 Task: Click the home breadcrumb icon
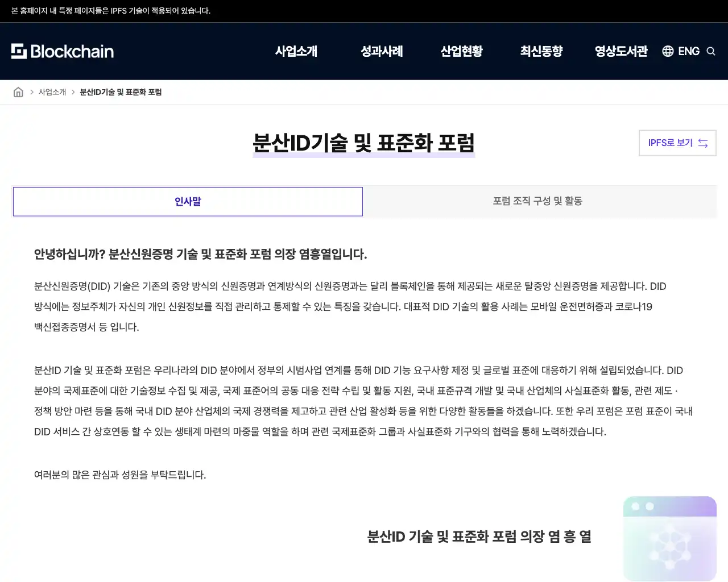[18, 92]
